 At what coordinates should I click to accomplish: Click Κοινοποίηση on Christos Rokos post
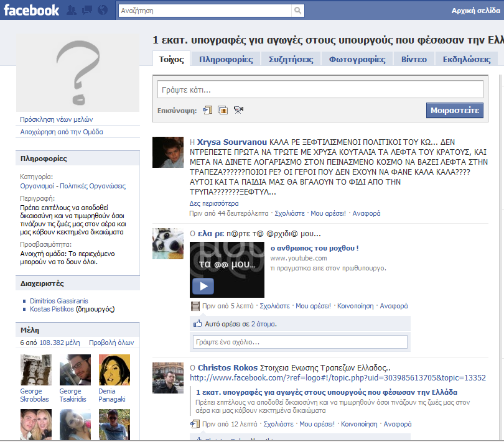(x=359, y=424)
